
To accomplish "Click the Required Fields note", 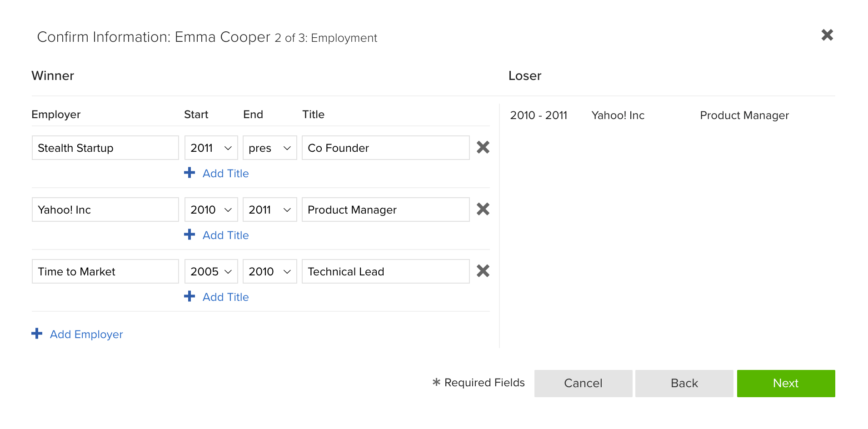I will coord(479,383).
